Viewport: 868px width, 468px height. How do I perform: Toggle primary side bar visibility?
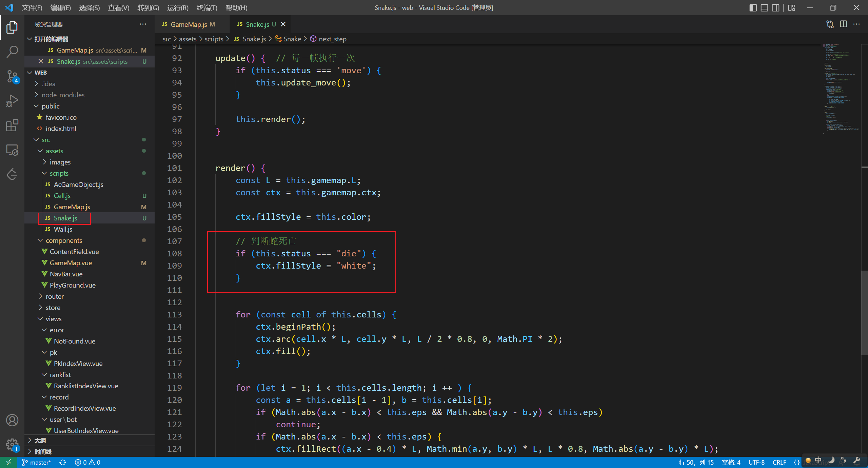tap(753, 7)
